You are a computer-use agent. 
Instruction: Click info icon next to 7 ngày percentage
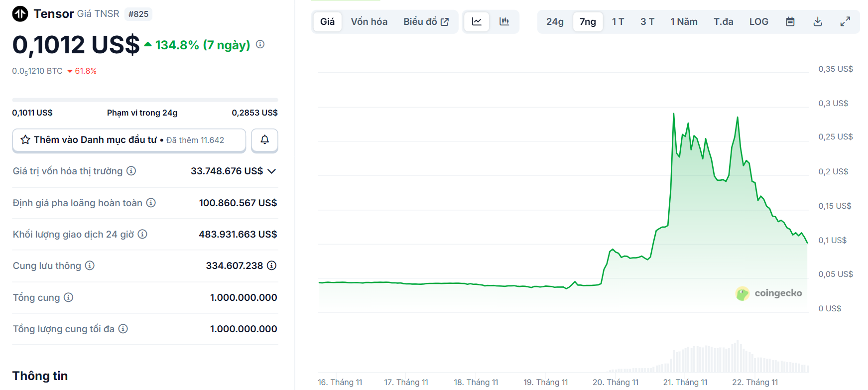tap(260, 44)
